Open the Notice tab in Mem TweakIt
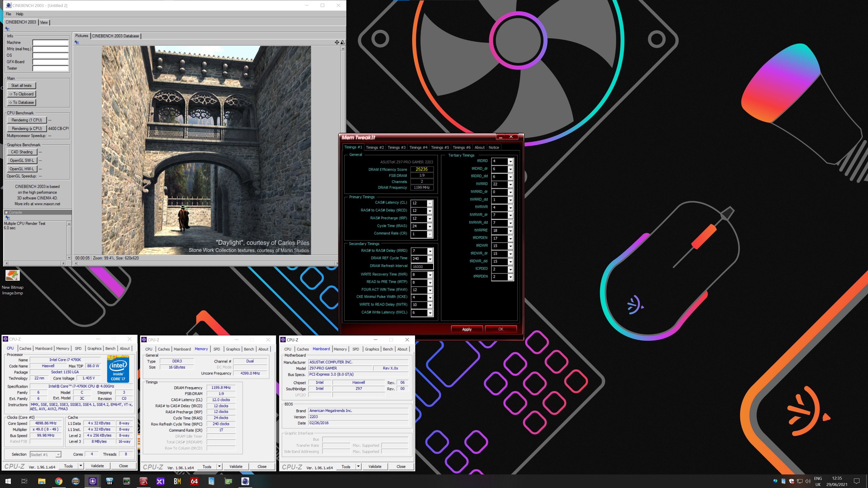 [494, 147]
